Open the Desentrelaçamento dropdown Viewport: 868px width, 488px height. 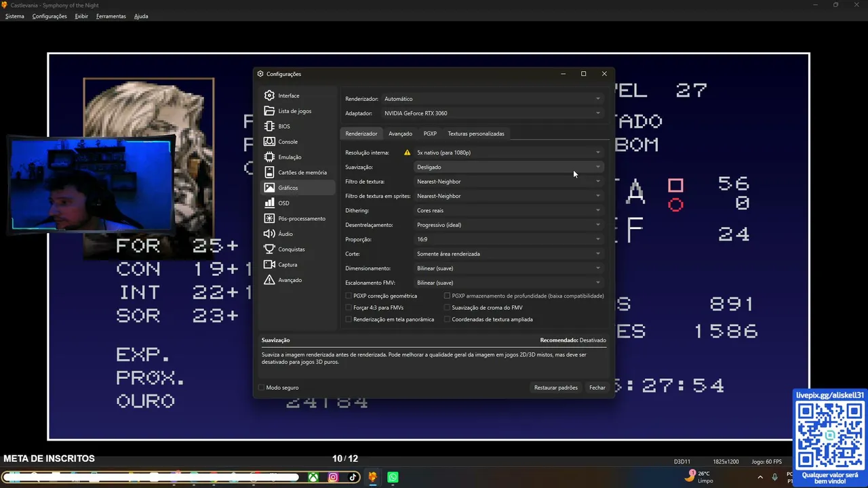click(x=509, y=225)
